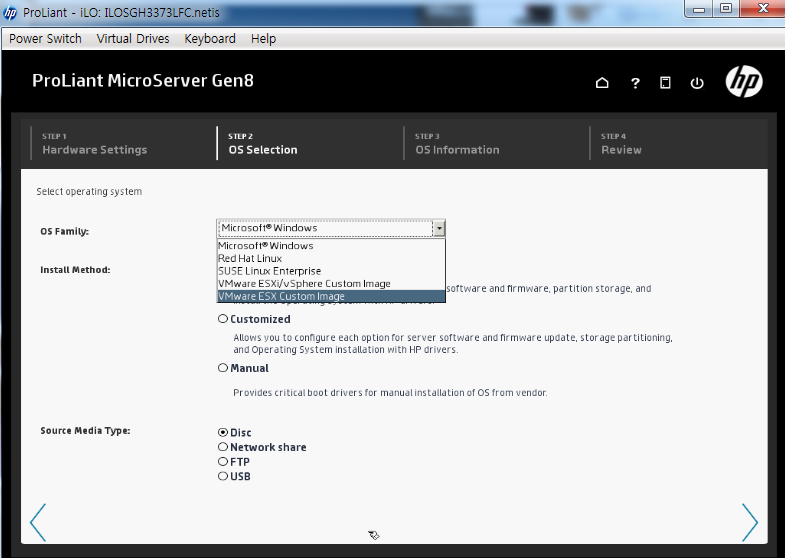
Task: Click the 'Select operating system' heading
Action: tap(89, 192)
